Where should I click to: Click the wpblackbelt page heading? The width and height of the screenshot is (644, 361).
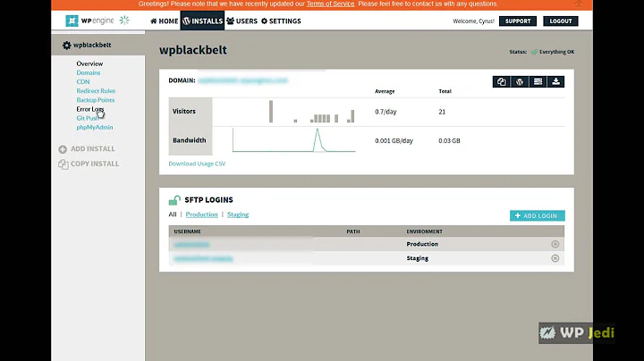pos(193,50)
